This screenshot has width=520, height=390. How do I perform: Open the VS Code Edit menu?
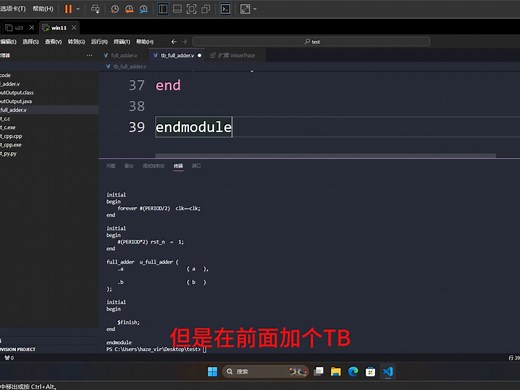[x=8, y=42]
